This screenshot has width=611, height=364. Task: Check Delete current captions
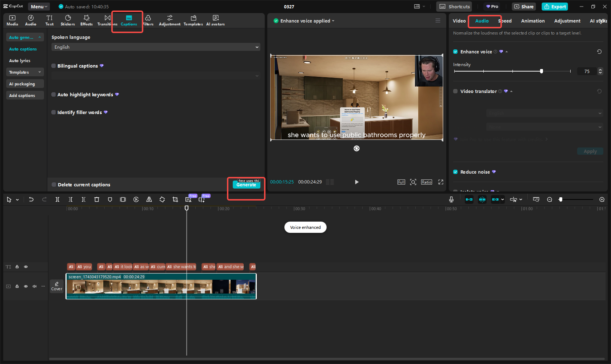54,185
